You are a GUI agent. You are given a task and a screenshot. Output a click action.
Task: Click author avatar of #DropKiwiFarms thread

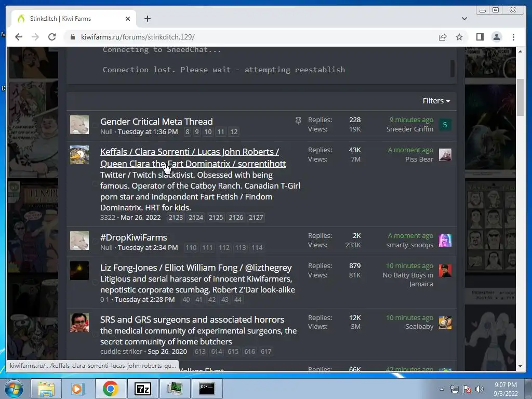(79, 240)
